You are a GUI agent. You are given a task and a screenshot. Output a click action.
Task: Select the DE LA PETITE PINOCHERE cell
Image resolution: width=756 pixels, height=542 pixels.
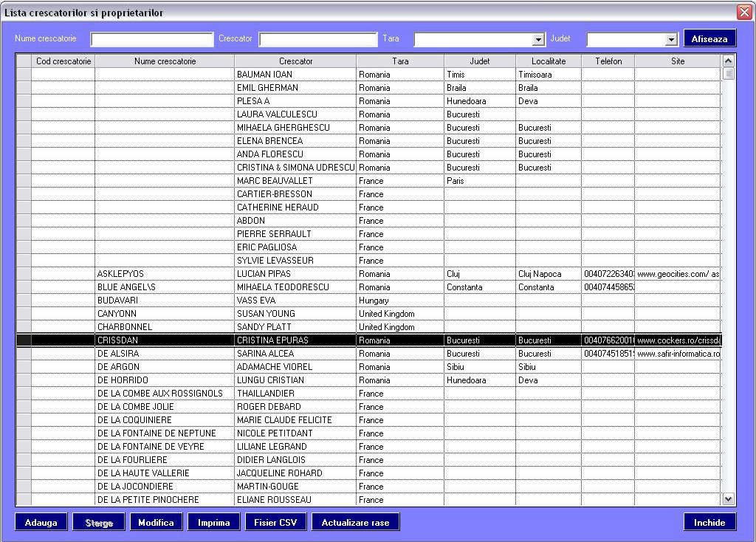click(x=165, y=500)
